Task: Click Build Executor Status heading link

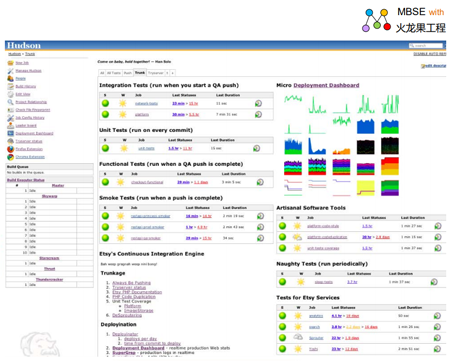Action: [26, 180]
